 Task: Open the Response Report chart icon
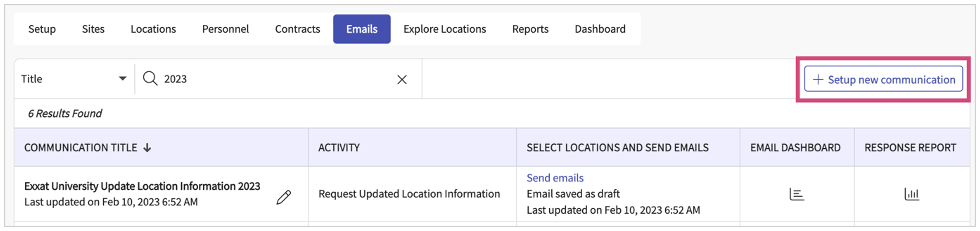click(x=911, y=194)
